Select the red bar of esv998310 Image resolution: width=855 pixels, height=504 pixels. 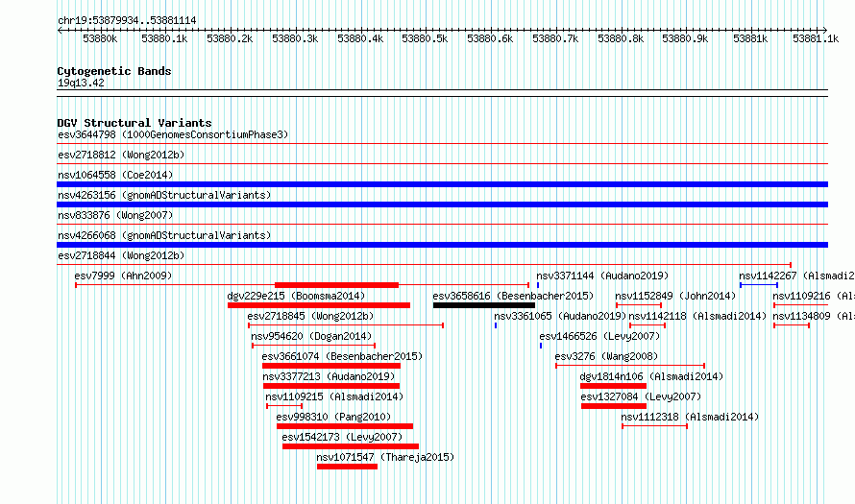click(345, 426)
